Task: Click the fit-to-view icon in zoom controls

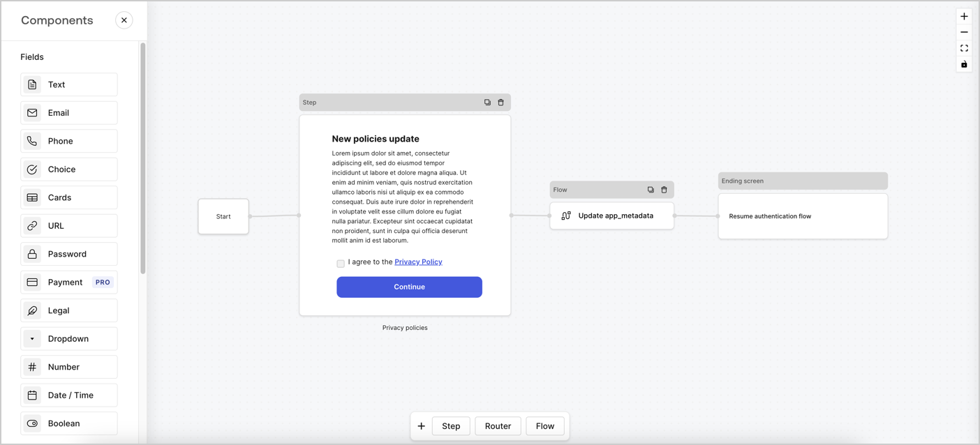Action: coord(964,48)
